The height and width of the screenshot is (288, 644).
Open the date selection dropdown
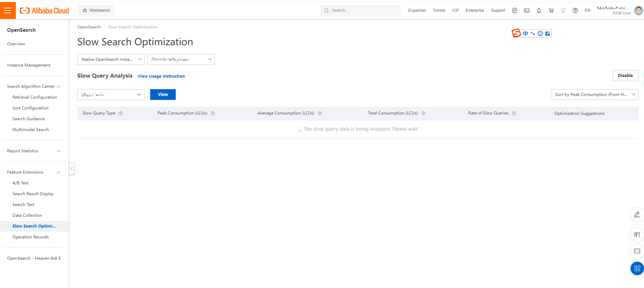[111, 95]
